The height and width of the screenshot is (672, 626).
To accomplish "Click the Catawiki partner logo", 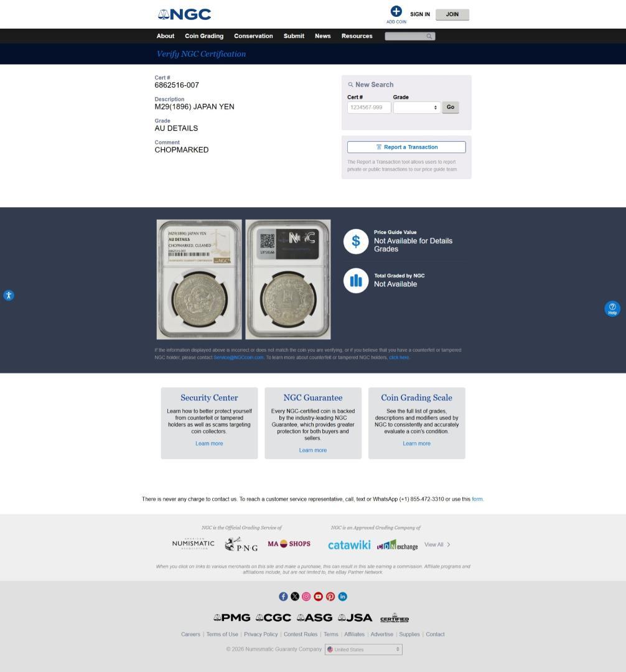I will tap(349, 544).
